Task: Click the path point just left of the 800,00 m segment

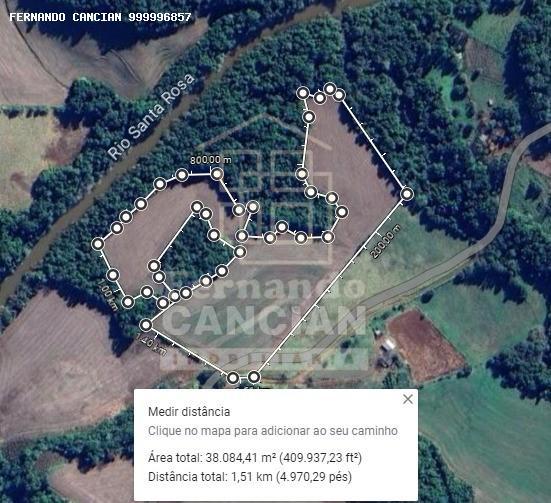Action: point(182,174)
